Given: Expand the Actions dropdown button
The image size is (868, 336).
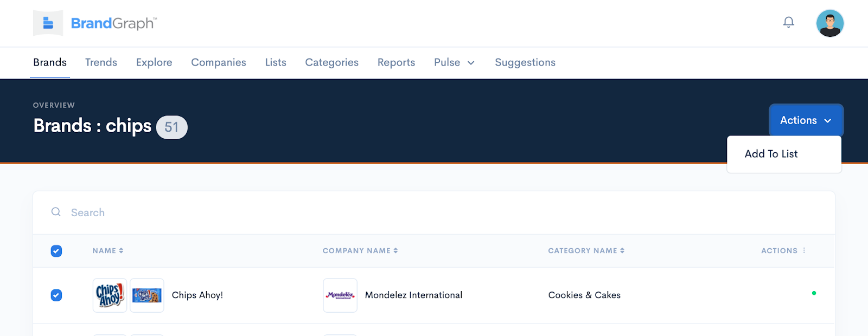Looking at the screenshot, I should (x=806, y=120).
